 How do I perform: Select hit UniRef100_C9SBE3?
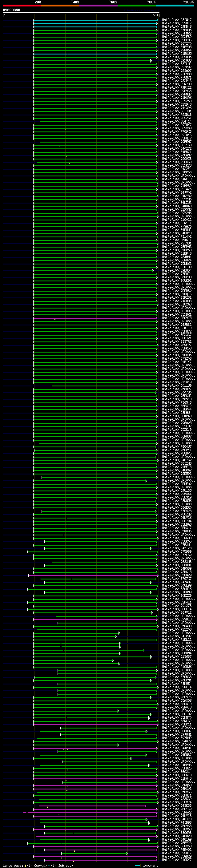pyautogui.click(x=177, y=619)
